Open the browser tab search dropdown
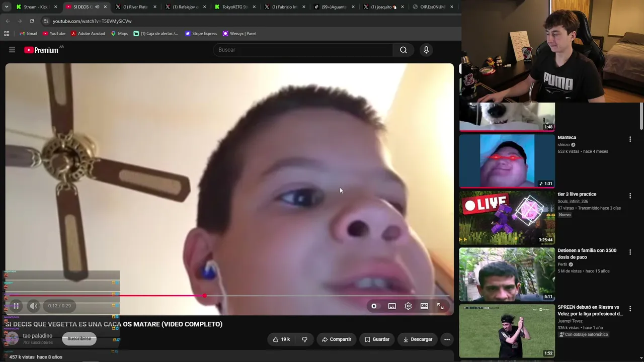644x362 pixels. [x=7, y=7]
